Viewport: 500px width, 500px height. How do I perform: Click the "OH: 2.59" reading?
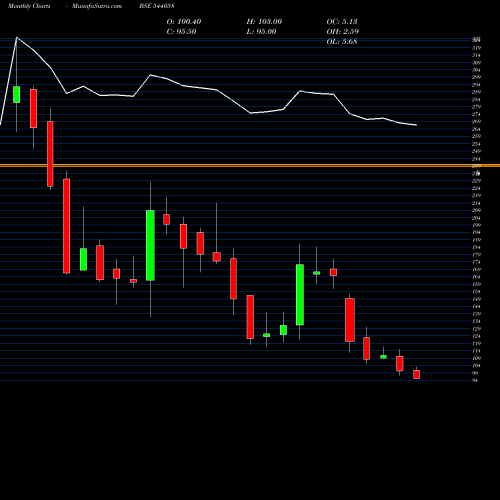pyautogui.click(x=342, y=32)
